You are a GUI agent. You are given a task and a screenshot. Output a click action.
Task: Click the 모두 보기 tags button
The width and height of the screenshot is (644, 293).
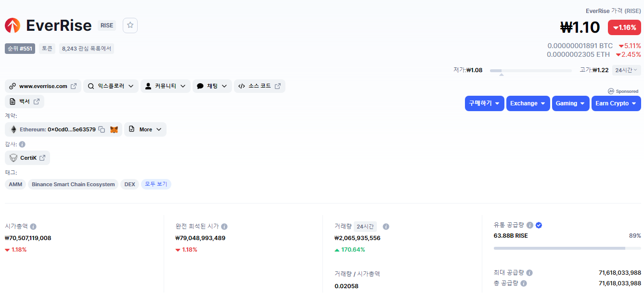(156, 184)
